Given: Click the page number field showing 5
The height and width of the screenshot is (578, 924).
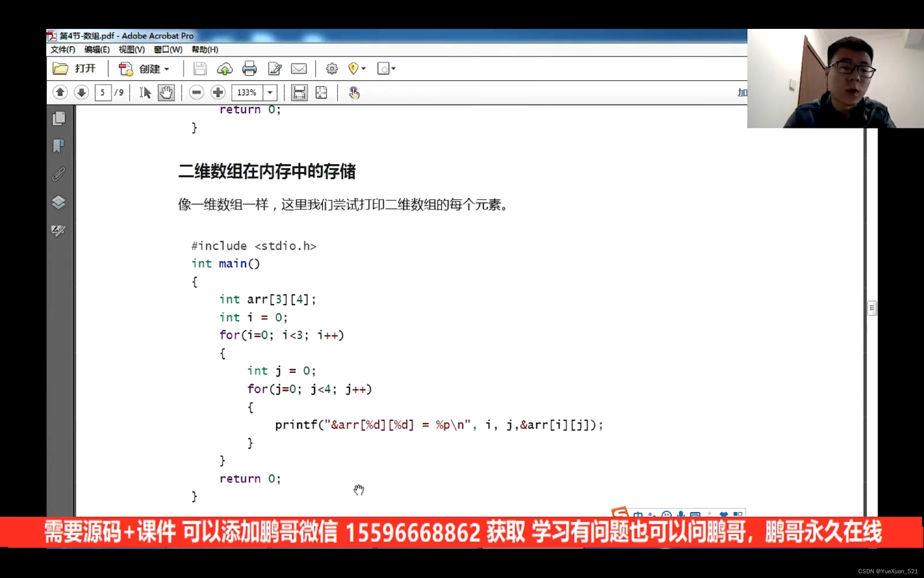Looking at the screenshot, I should (103, 92).
